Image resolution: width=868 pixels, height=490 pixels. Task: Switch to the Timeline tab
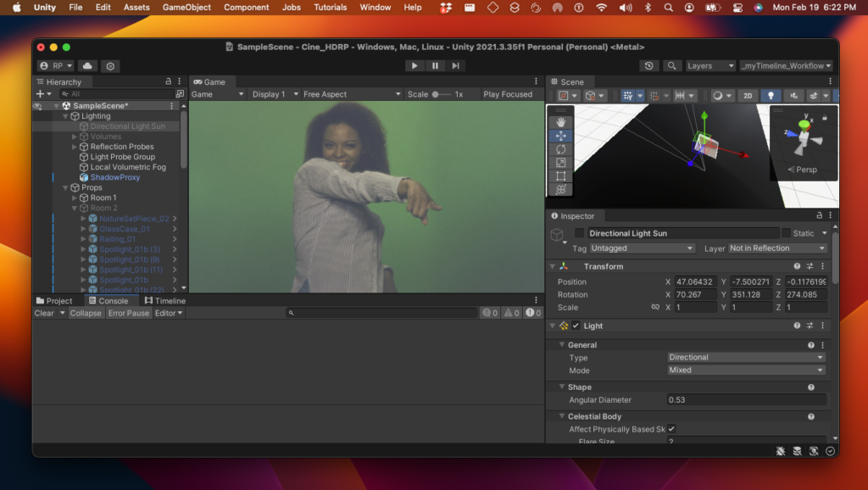[x=165, y=301]
